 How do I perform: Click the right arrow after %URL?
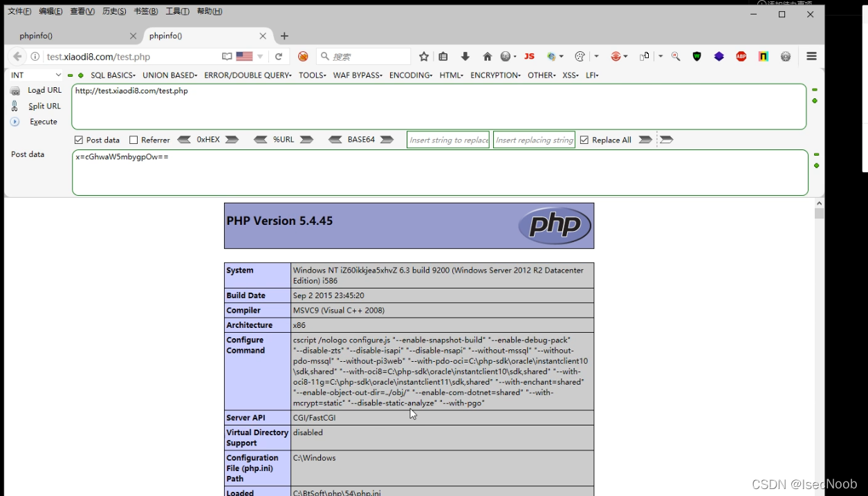point(306,140)
